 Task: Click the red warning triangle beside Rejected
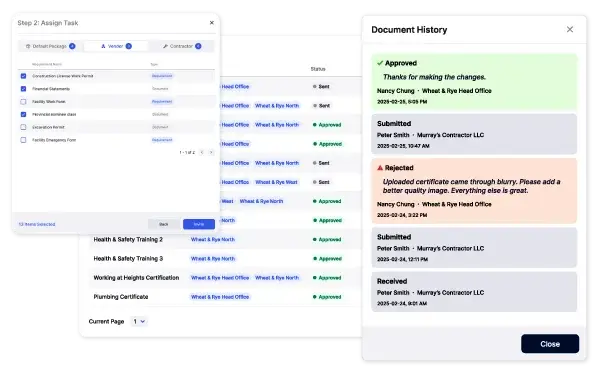380,168
